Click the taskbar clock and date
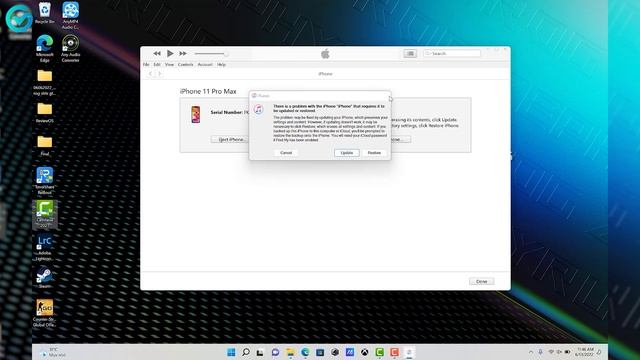Screen dimensions: 640x360 584,352
